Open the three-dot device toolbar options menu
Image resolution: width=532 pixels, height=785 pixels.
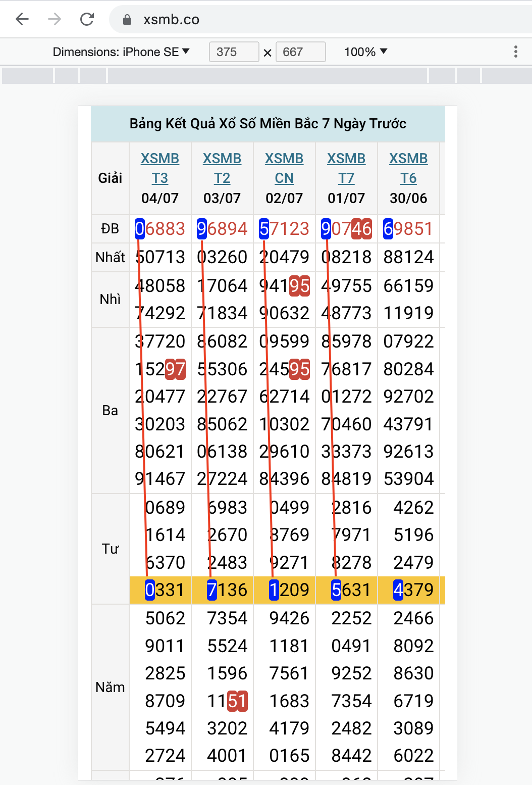pos(515,52)
